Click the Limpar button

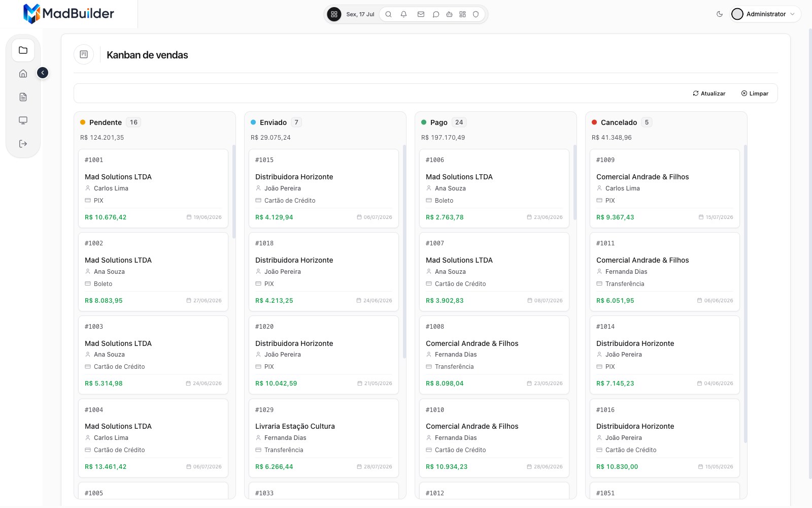click(x=755, y=93)
